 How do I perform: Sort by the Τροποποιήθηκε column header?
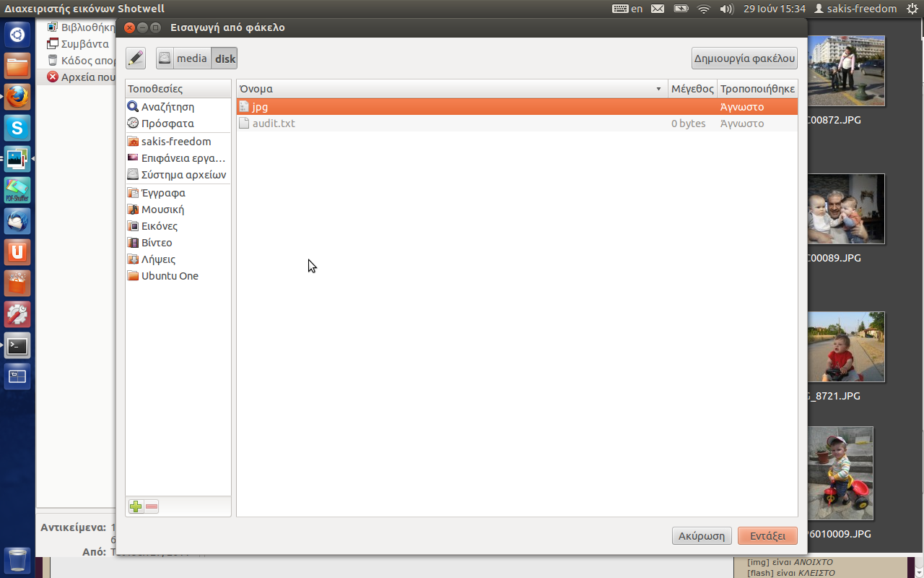point(757,89)
